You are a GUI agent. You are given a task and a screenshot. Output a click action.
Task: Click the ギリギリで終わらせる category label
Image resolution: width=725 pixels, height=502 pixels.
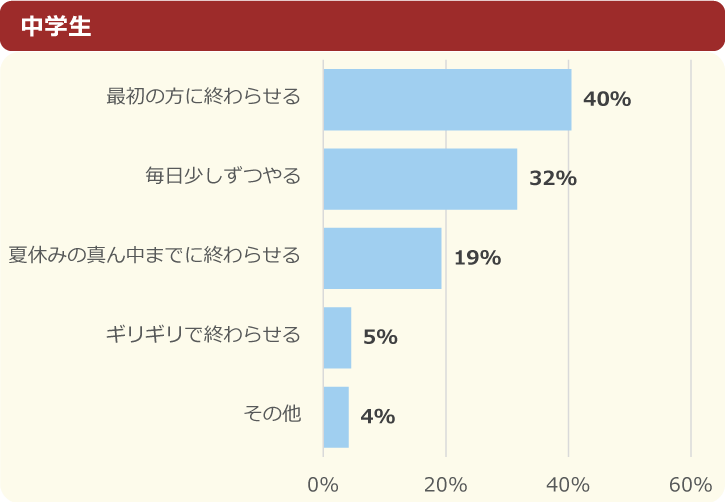pos(204,335)
